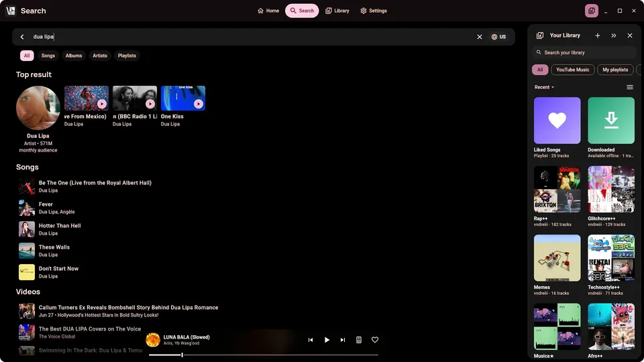The height and width of the screenshot is (362, 644).
Task: Expand the library panel with the double chevron
Action: (x=614, y=36)
